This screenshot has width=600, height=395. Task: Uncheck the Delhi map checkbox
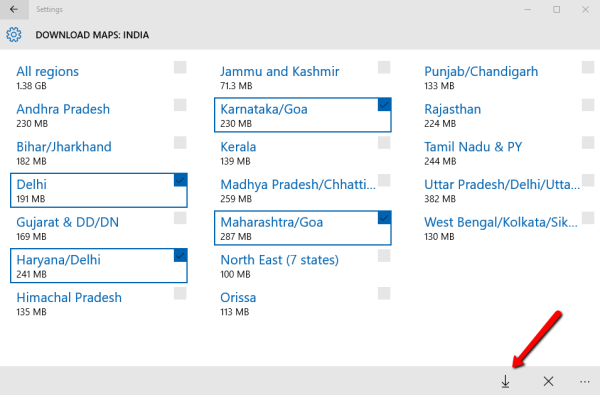click(180, 180)
